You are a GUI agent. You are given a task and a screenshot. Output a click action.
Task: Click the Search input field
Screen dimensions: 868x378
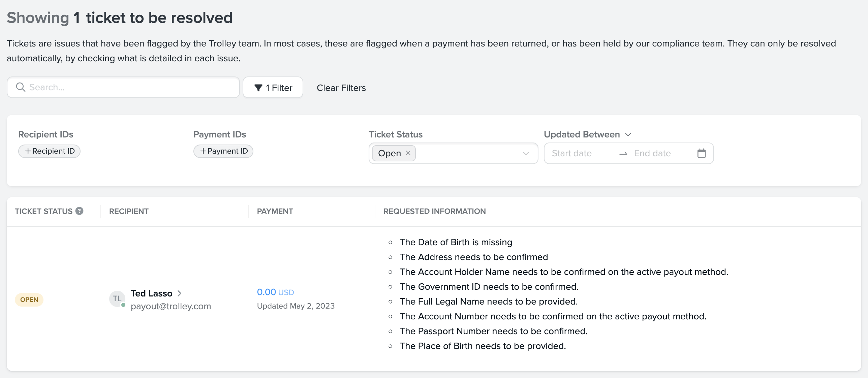(131, 87)
